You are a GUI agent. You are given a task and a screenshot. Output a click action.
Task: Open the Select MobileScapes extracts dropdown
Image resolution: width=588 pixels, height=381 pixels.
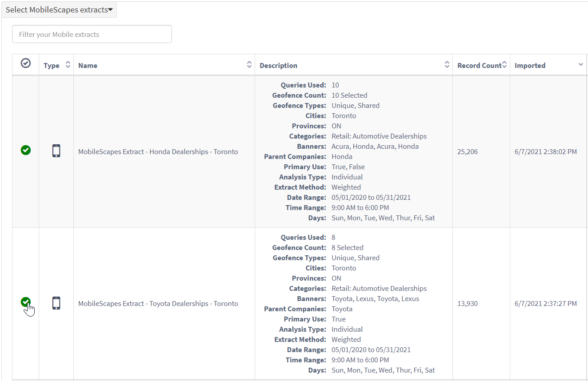point(59,10)
